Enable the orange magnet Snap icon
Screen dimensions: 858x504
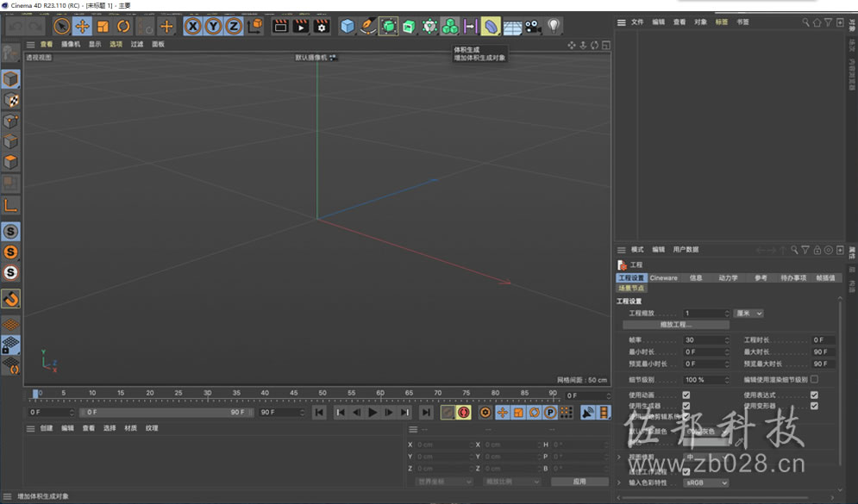10,298
